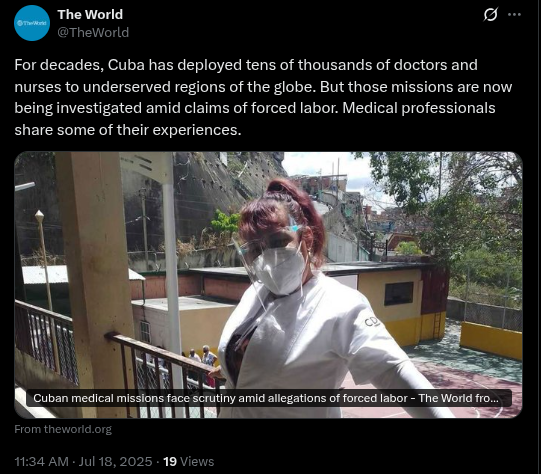This screenshot has height=474, width=541.
Task: Open the article preview image card
Action: [x=268, y=285]
